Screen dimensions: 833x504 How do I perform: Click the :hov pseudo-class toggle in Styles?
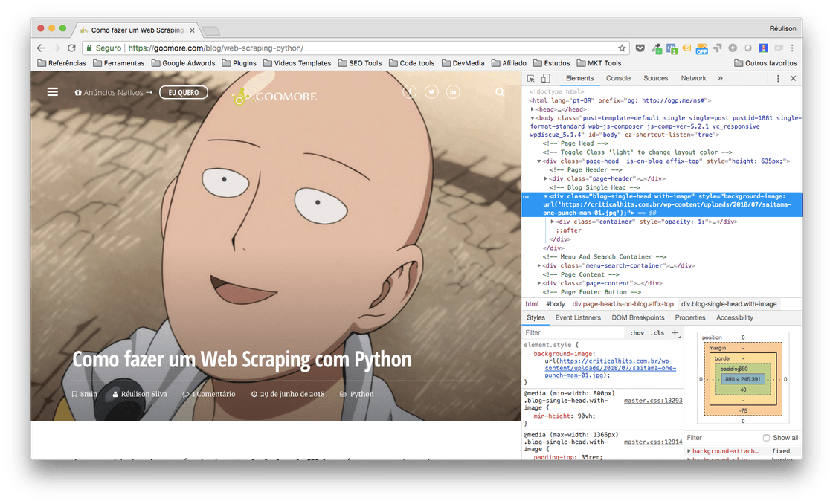coord(637,332)
